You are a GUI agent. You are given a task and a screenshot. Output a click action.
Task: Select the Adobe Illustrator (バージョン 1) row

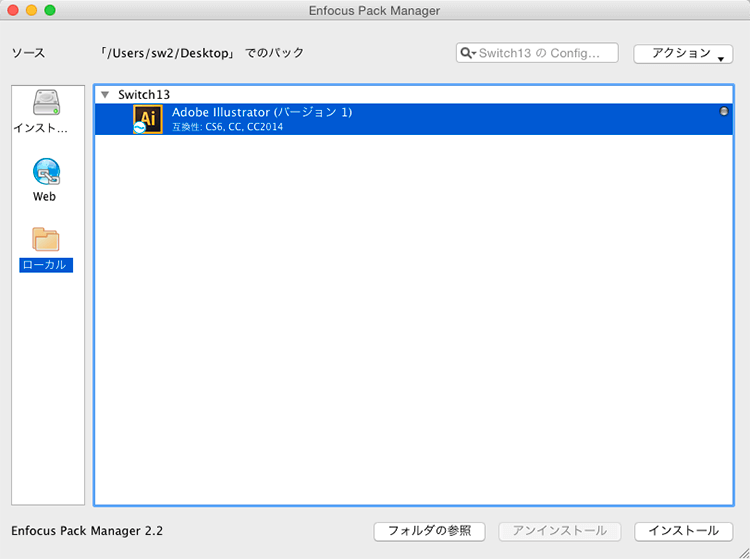[414, 119]
